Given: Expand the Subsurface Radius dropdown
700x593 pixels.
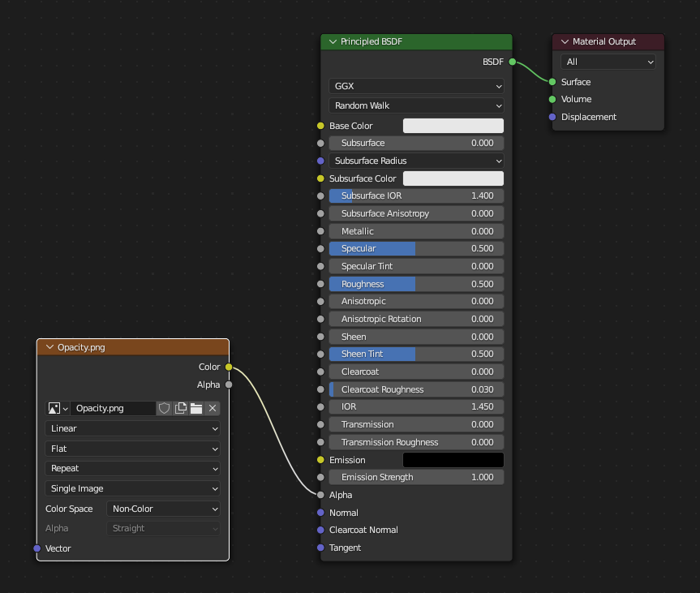Looking at the screenshot, I should point(416,161).
